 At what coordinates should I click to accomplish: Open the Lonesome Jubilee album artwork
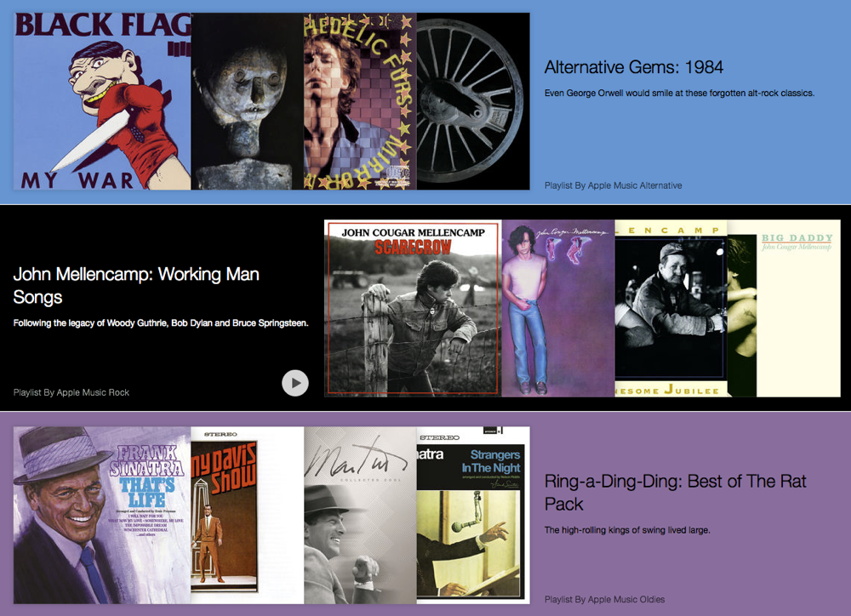671,308
